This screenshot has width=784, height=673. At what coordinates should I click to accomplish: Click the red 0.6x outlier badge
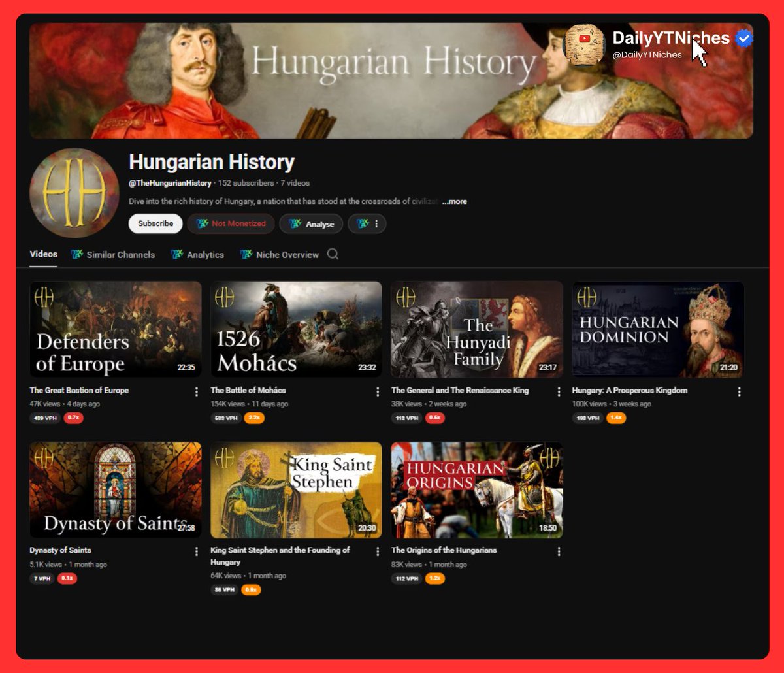[x=434, y=418]
